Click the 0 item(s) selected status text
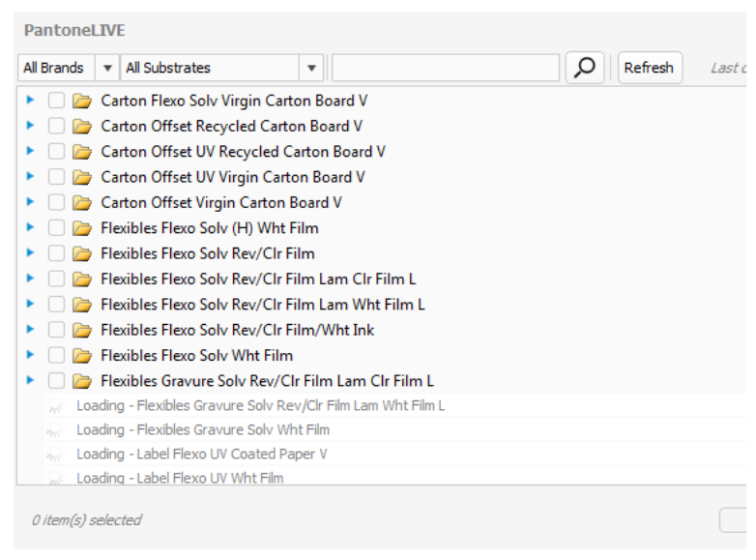The width and height of the screenshot is (756, 560). [x=86, y=520]
